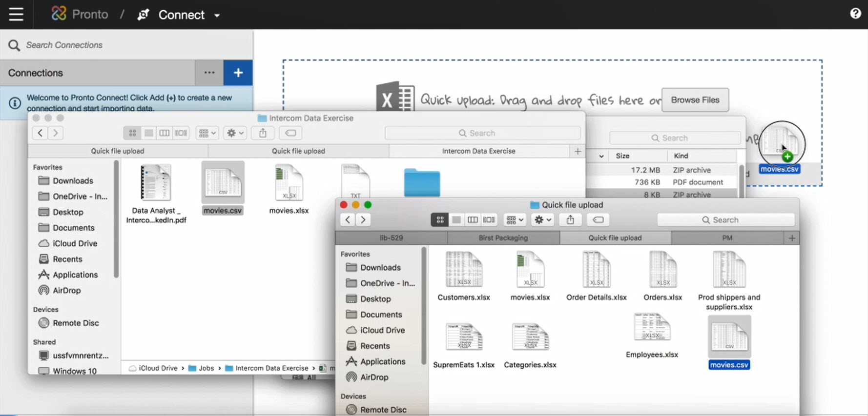This screenshot has width=868, height=416.
Task: Close the Quick file upload window
Action: coord(344,205)
